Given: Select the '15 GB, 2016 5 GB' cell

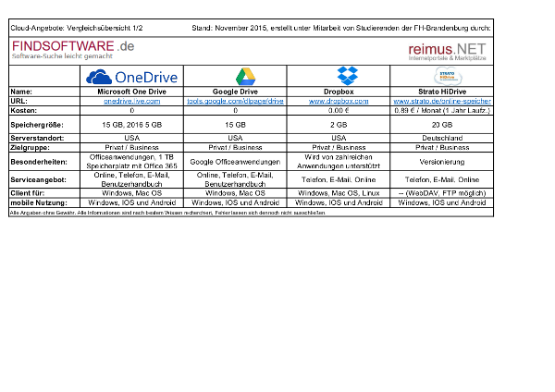Looking at the screenshot, I should pos(131,125).
